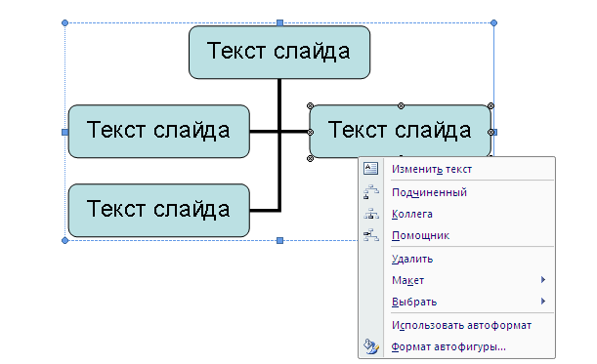Click the diagram frame's bottom-middle square handle
Viewport: 597px width, 364px height.
point(279,240)
